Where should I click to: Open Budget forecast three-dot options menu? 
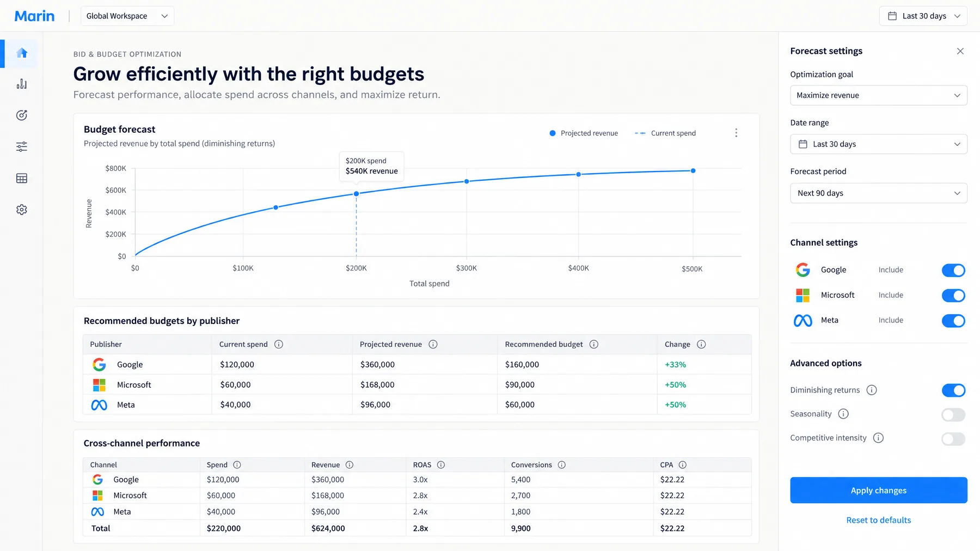point(736,133)
